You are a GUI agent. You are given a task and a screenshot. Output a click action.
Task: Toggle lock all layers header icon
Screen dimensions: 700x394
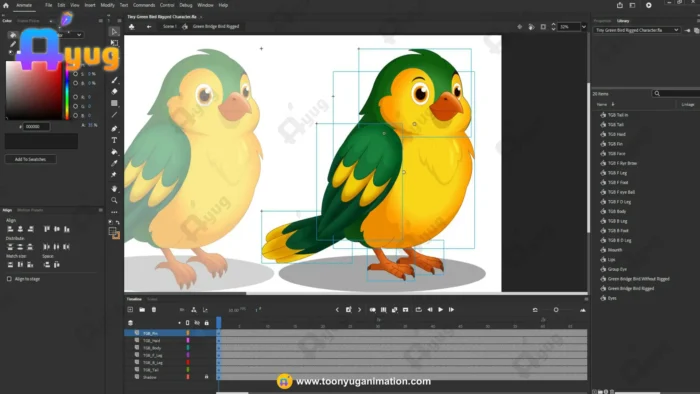pos(206,323)
